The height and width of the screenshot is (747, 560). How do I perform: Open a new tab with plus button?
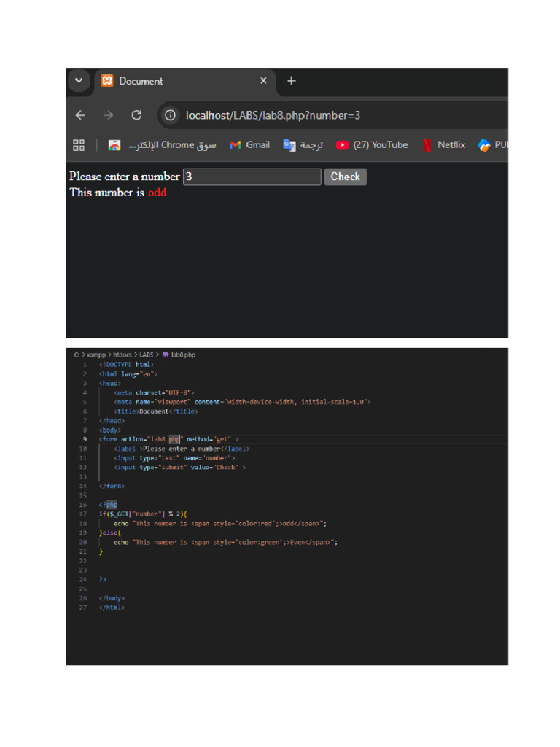[292, 81]
